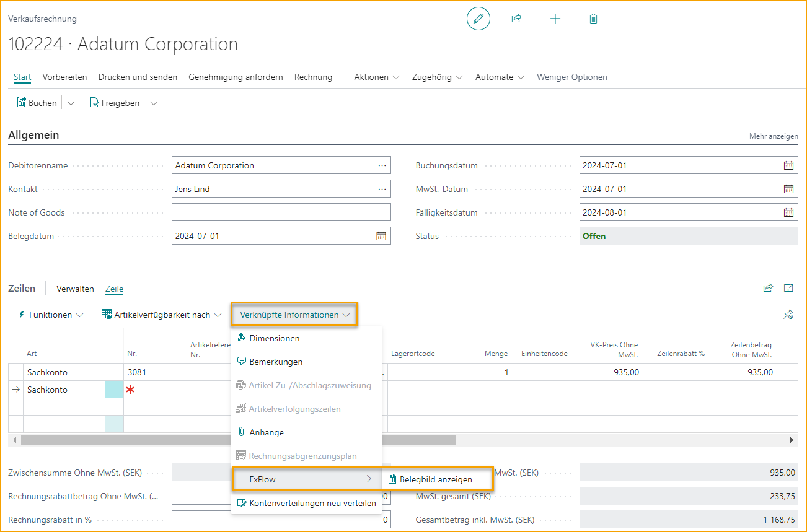
Task: Click the Mehr anzeigen link
Action: coord(774,136)
